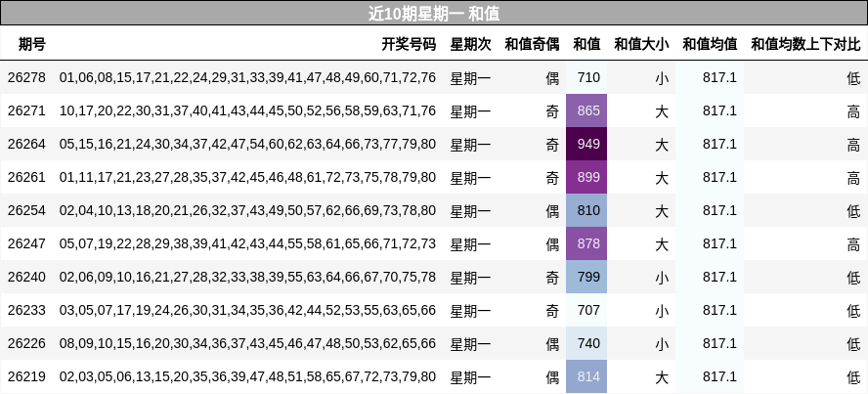This screenshot has height=394, width=868.
Task: Click the 大 size cell in row 26219
Action: (662, 376)
